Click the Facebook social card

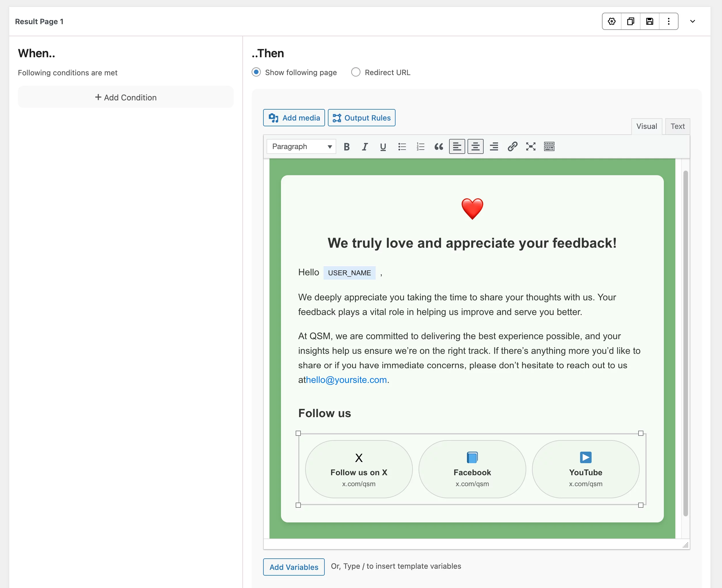[x=472, y=469]
